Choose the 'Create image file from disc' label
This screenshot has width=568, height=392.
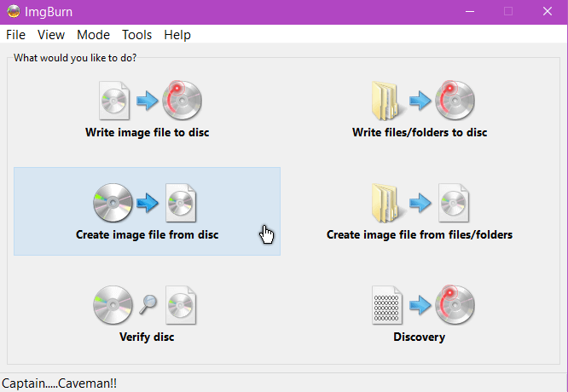(x=147, y=235)
